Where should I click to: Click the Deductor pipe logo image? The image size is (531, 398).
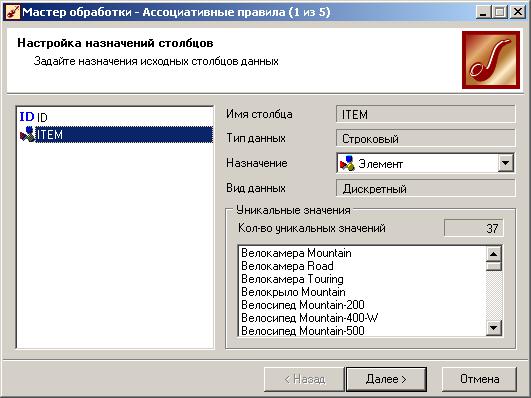(491, 60)
